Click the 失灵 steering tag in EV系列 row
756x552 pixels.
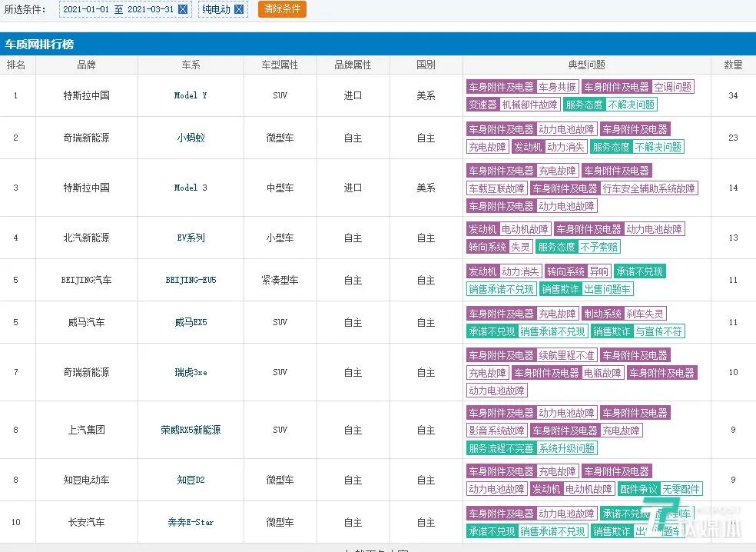coord(519,247)
